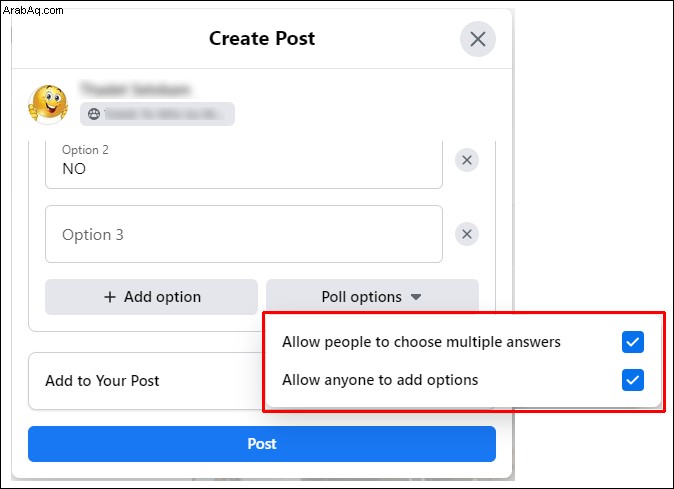Click the blue Post button

point(262,444)
